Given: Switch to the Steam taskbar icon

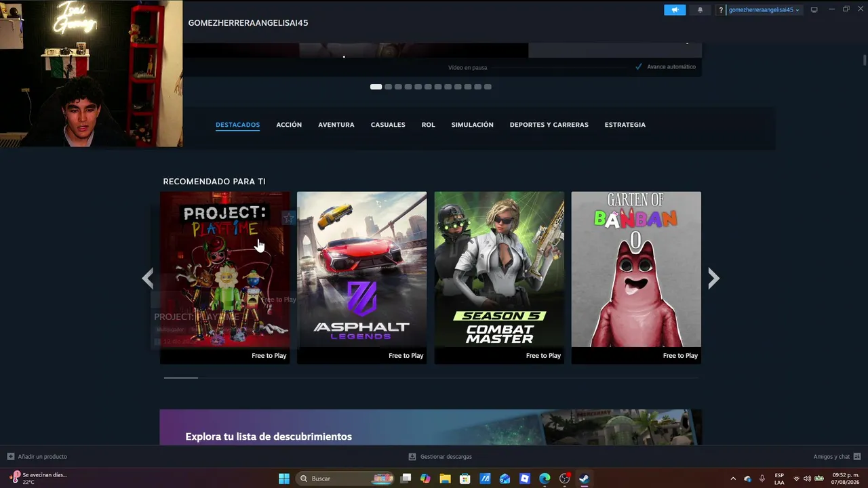Looking at the screenshot, I should [584, 479].
